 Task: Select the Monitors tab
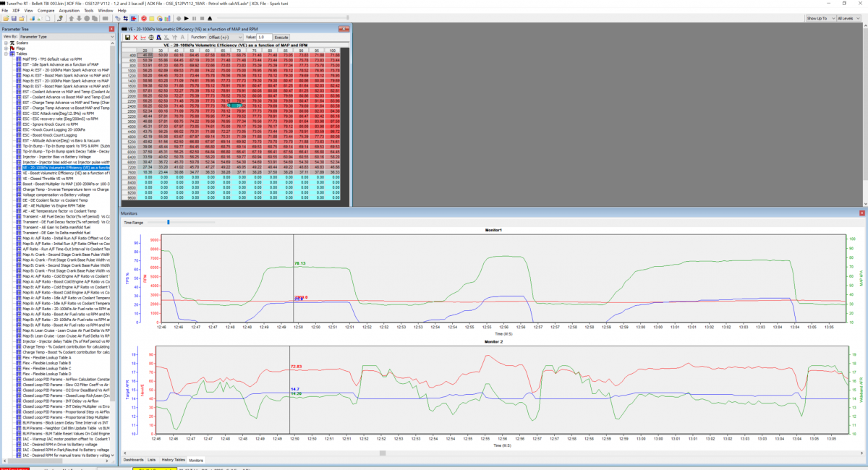coord(196,460)
